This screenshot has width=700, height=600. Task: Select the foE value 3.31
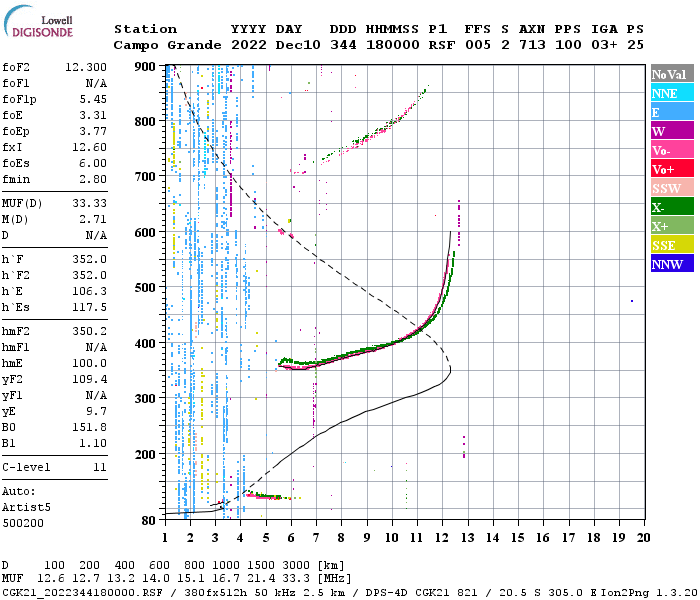click(x=93, y=116)
